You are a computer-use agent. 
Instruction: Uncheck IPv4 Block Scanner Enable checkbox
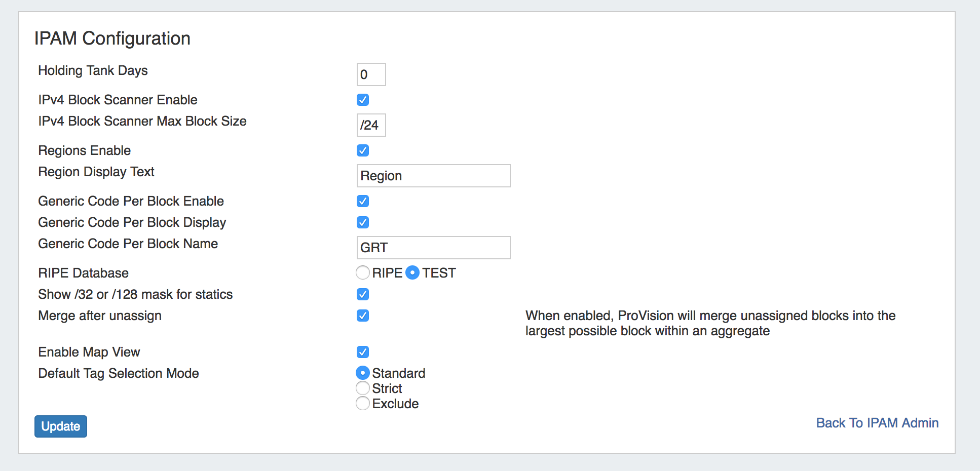coord(363,100)
